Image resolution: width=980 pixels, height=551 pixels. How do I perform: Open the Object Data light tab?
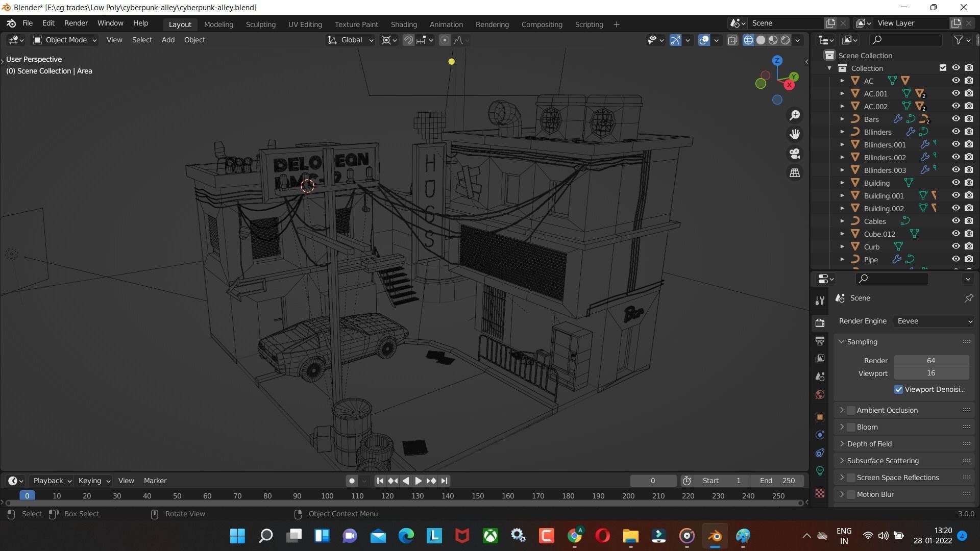click(820, 471)
